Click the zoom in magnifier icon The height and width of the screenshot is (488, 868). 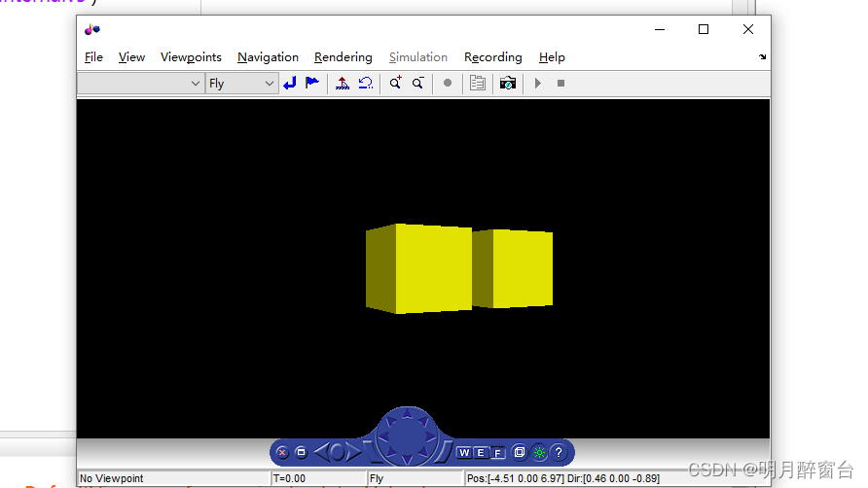[395, 83]
